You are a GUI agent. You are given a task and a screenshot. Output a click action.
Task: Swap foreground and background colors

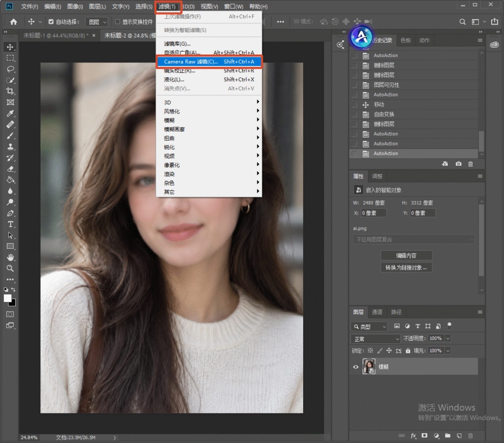tap(13, 289)
